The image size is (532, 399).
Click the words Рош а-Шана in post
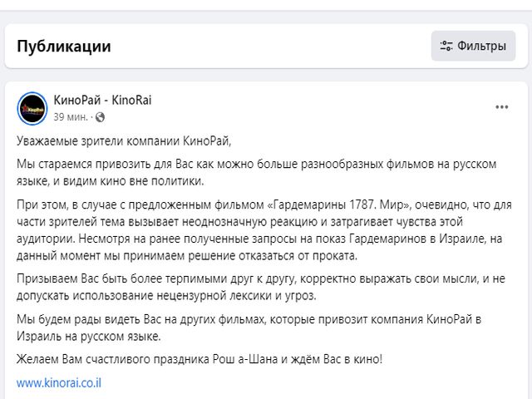tap(245, 359)
